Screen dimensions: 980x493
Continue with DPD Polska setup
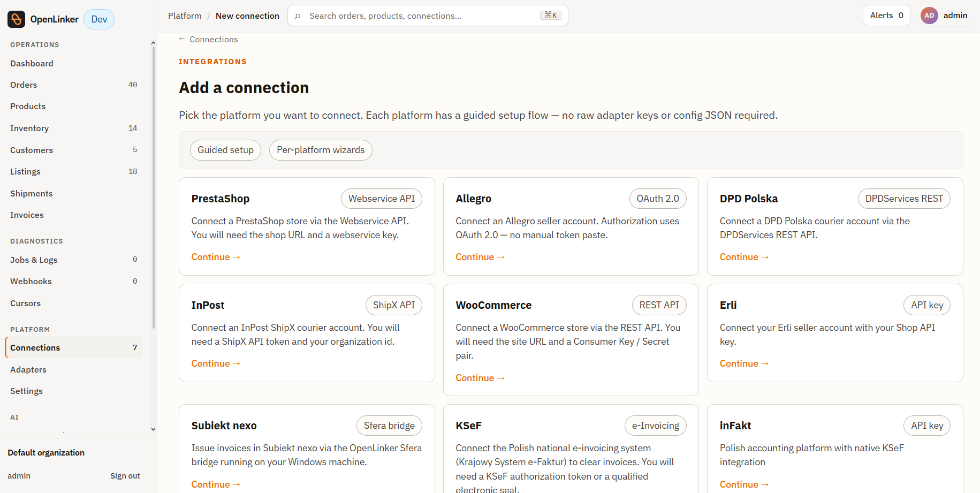[745, 257]
